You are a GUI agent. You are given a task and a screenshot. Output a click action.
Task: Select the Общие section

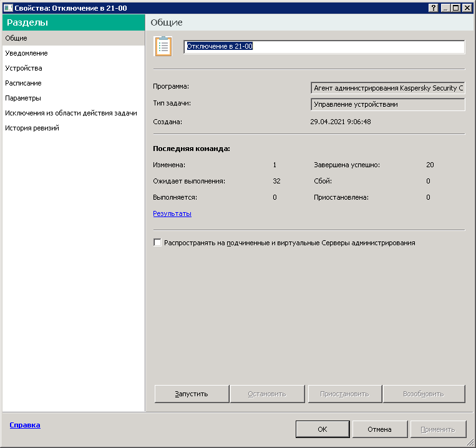pos(74,38)
